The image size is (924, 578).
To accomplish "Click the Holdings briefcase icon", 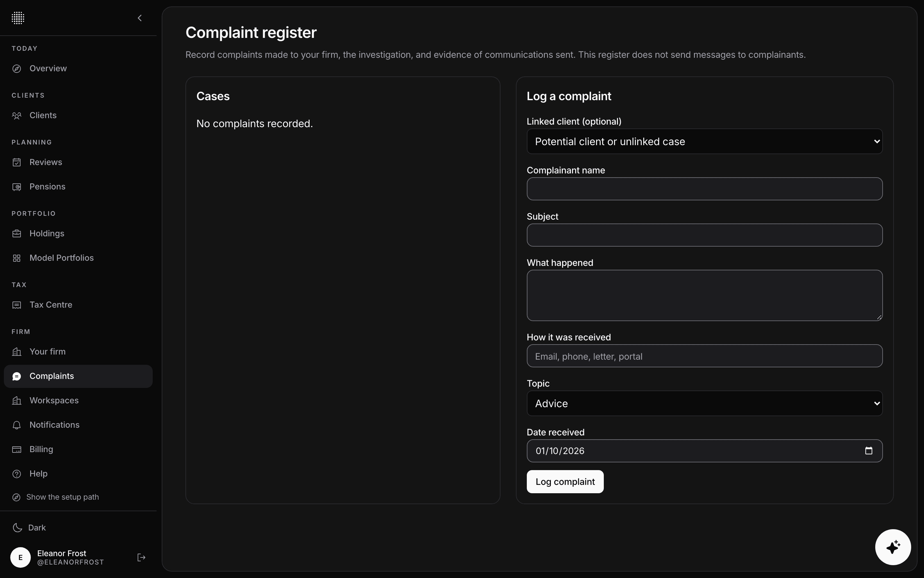I will tap(16, 233).
